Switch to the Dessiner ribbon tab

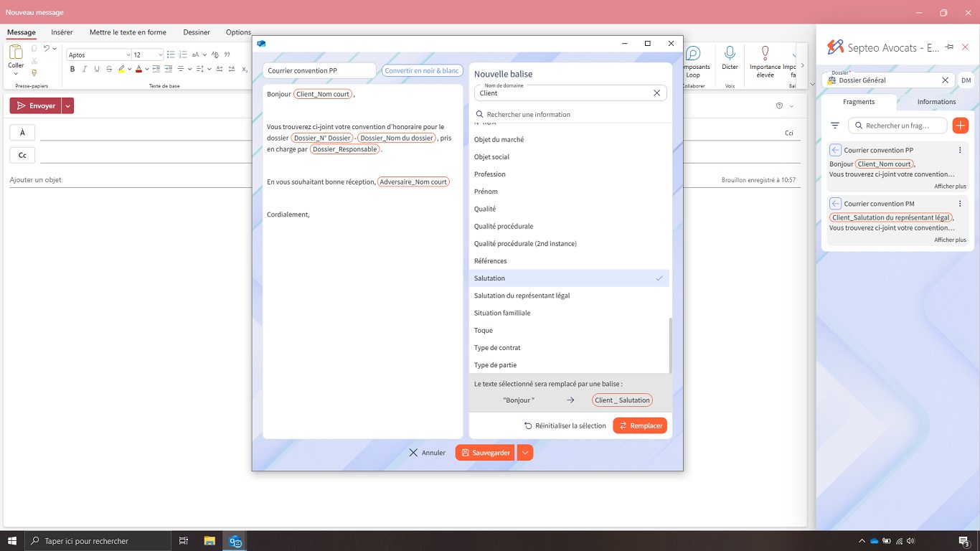(x=197, y=32)
